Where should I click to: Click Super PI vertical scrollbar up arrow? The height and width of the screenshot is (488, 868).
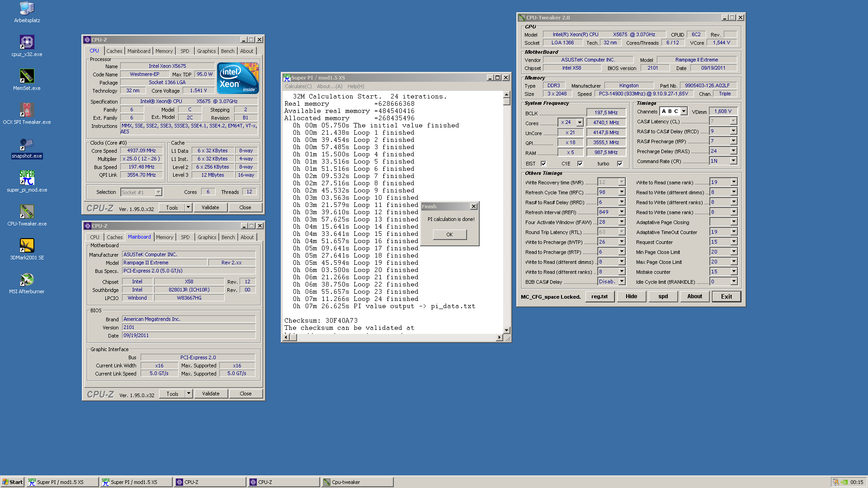point(506,94)
